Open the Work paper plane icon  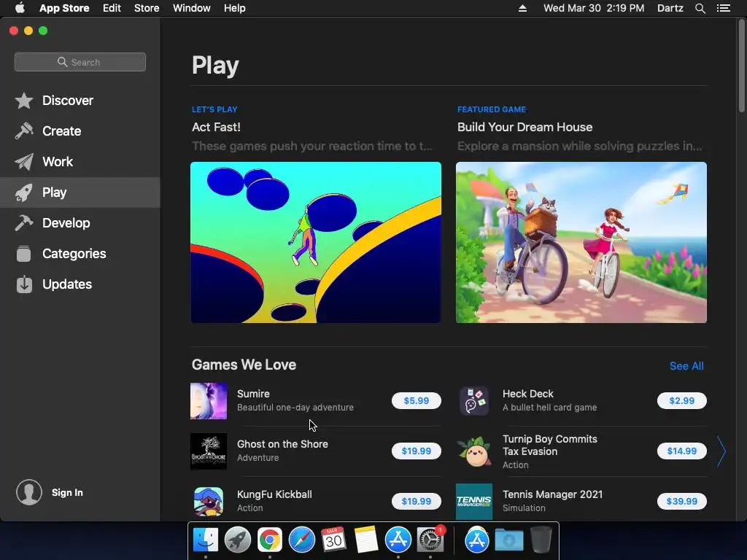(x=24, y=162)
